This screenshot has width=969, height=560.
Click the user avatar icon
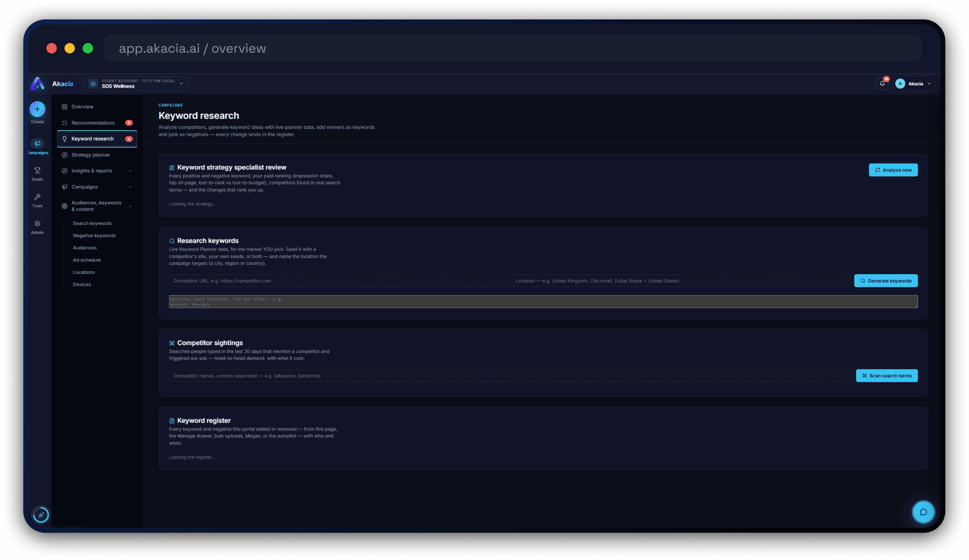coord(900,83)
